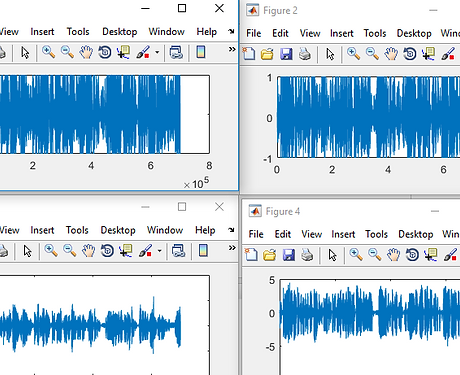Click Link Plot icon in window left of Figure 4
Image resolution: width=460 pixels, height=375 pixels.
tap(178, 251)
